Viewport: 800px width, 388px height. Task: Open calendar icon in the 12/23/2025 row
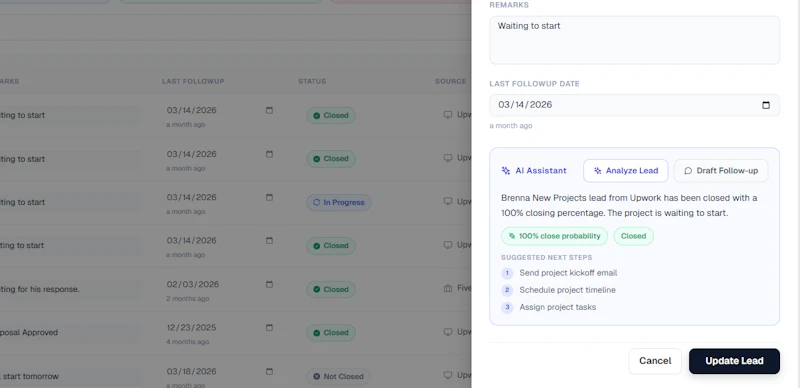click(269, 328)
